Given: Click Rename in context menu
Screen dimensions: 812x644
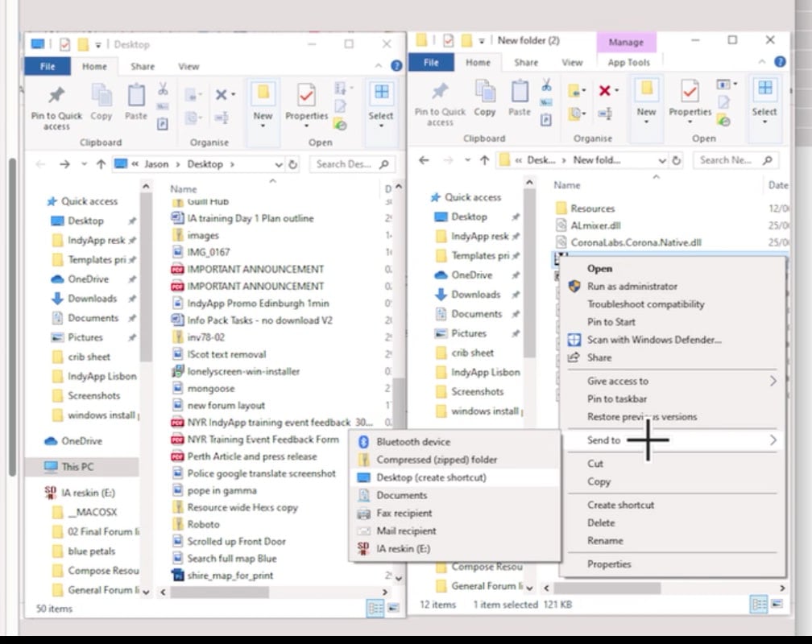Looking at the screenshot, I should pos(673,540).
